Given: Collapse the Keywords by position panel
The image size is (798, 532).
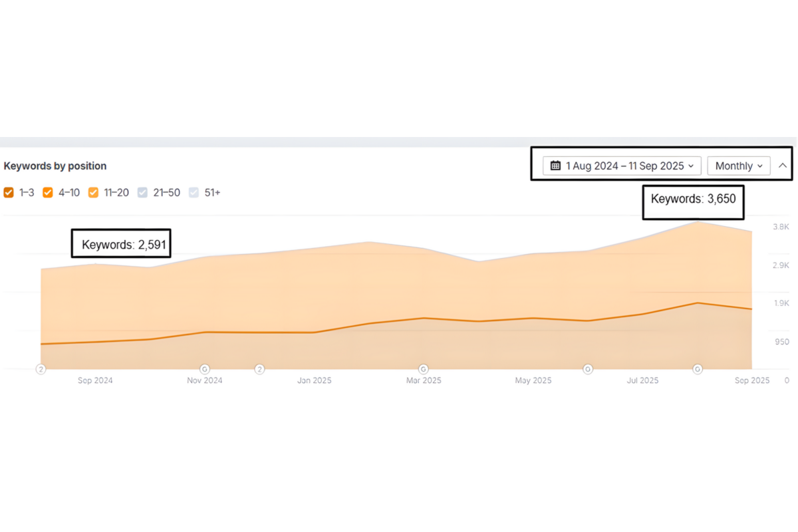Looking at the screenshot, I should tap(783, 166).
